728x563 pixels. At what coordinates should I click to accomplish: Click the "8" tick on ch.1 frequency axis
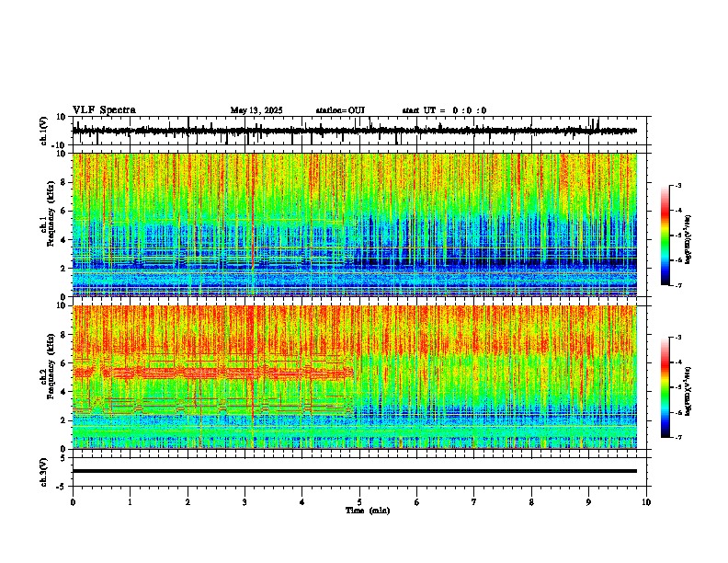64,182
